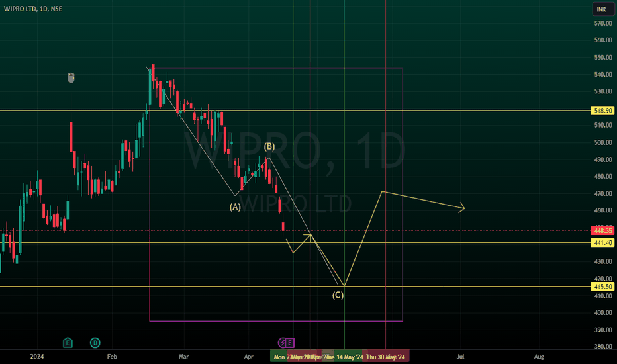This screenshot has width=617, height=364.
Task: Click the 2024 label on time axis
Action: 37,357
